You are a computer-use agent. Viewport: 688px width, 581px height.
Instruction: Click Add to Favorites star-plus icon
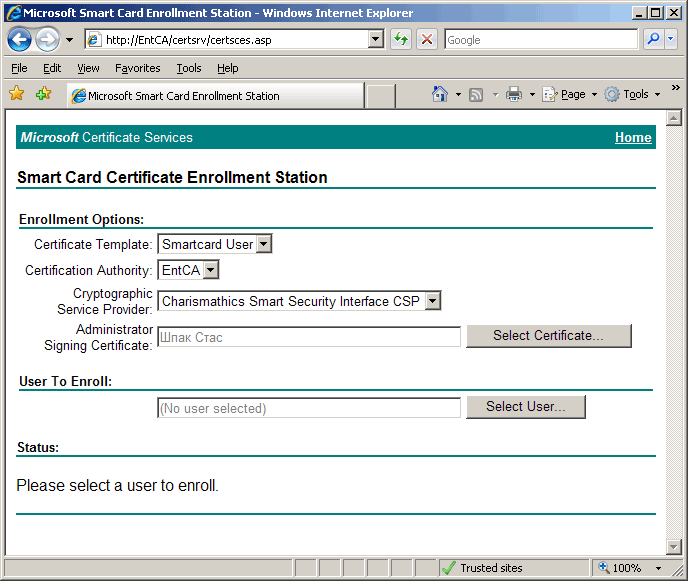point(43,93)
